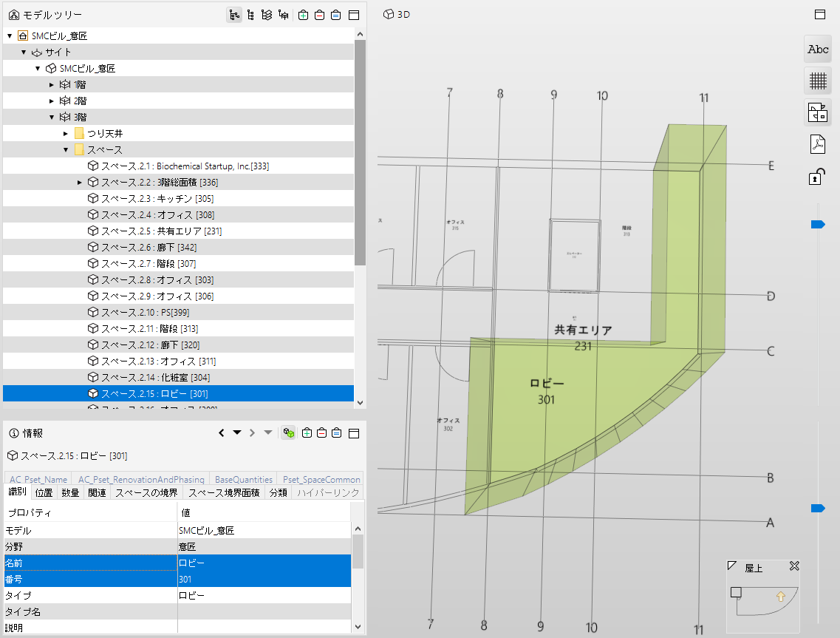The width and height of the screenshot is (840, 638).
Task: Click the 共有エリア label in 3D view
Action: pyautogui.click(x=583, y=330)
